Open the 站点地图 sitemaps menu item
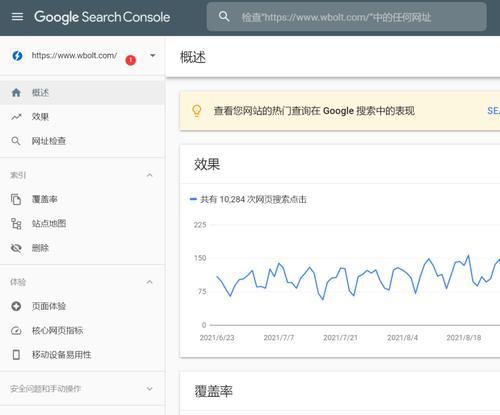500x415 pixels. 82,224
